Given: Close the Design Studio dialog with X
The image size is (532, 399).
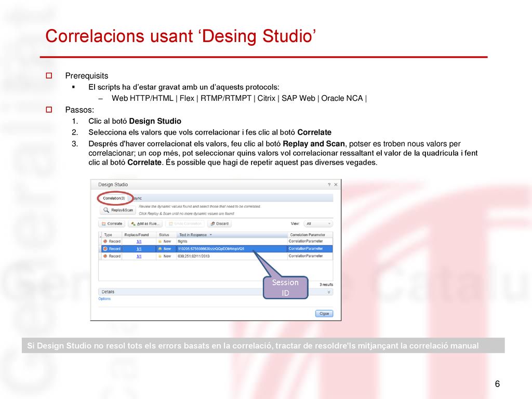Looking at the screenshot, I should point(336,184).
